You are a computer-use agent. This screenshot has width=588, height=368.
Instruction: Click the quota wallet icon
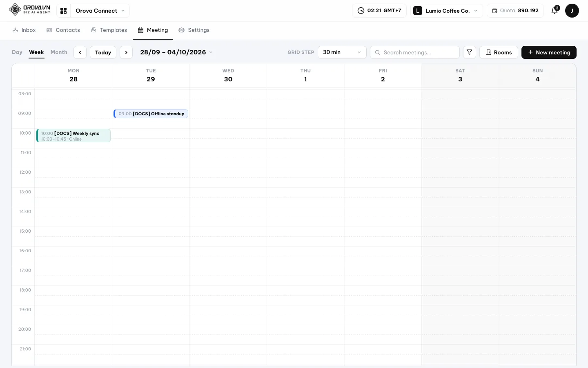point(495,11)
